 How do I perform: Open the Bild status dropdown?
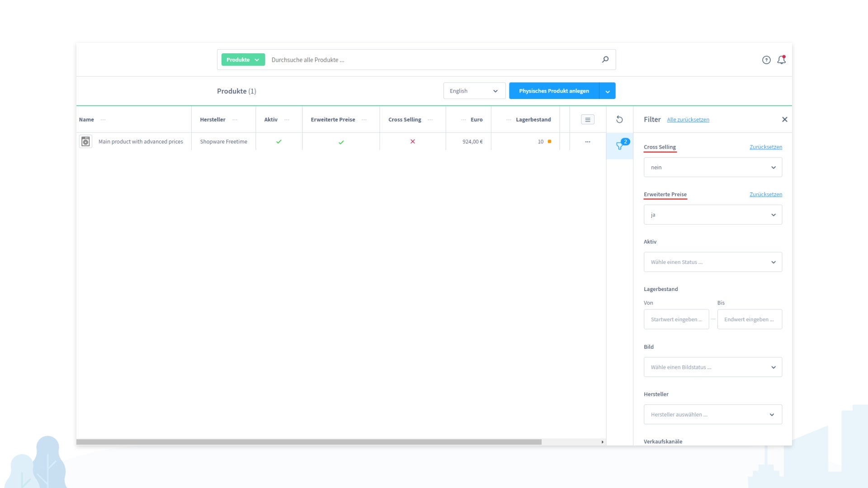tap(712, 367)
